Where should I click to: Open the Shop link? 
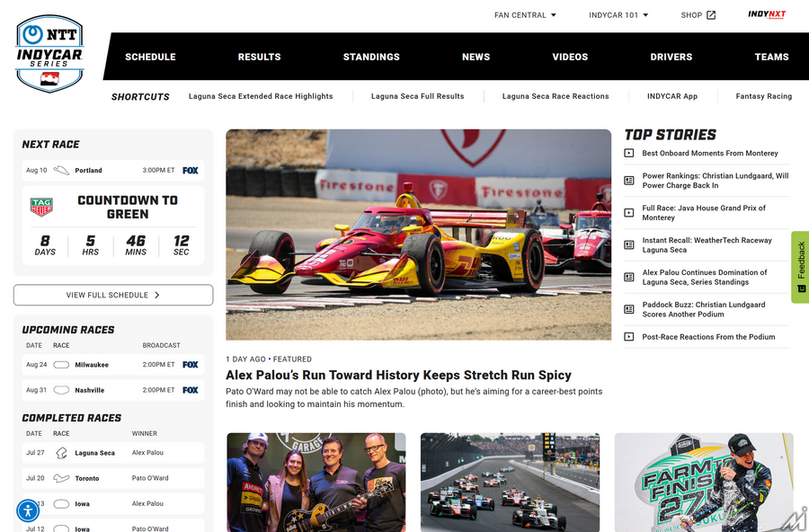[698, 15]
